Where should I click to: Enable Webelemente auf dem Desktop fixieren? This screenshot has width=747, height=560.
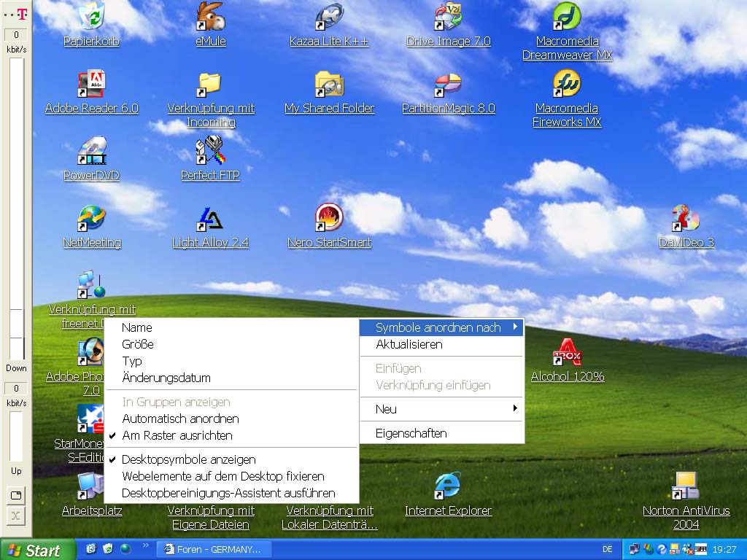click(x=231, y=476)
